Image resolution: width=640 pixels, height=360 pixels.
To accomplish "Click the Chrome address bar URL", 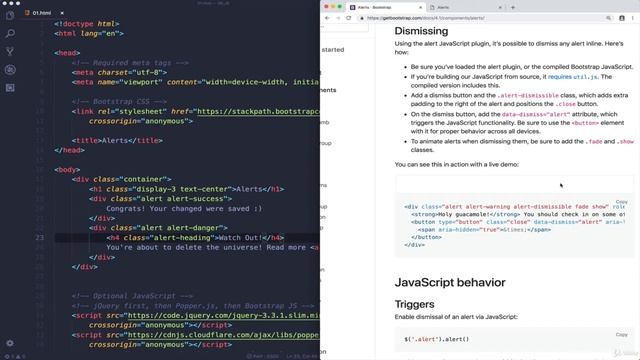I will point(426,18).
